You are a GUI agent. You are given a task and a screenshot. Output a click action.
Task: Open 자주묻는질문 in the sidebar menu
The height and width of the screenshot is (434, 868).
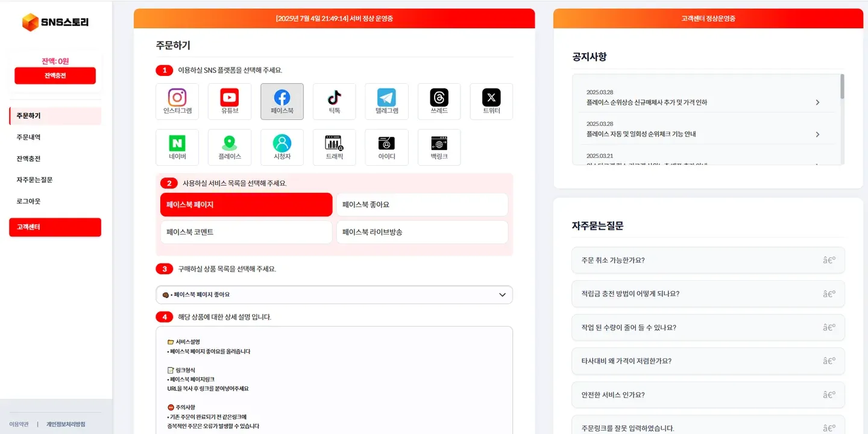[55, 180]
